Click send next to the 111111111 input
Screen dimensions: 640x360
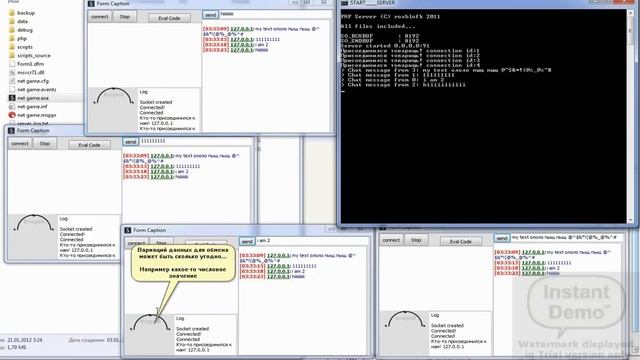click(x=130, y=142)
